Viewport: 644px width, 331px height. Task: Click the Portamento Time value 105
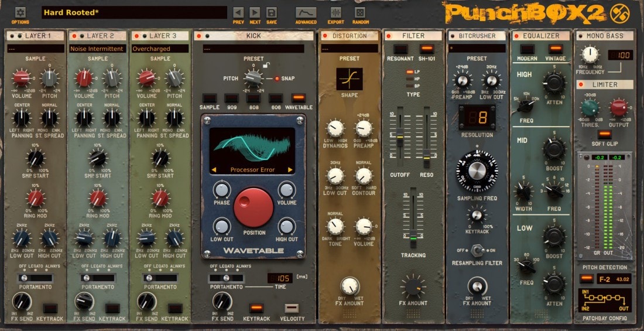tap(280, 278)
